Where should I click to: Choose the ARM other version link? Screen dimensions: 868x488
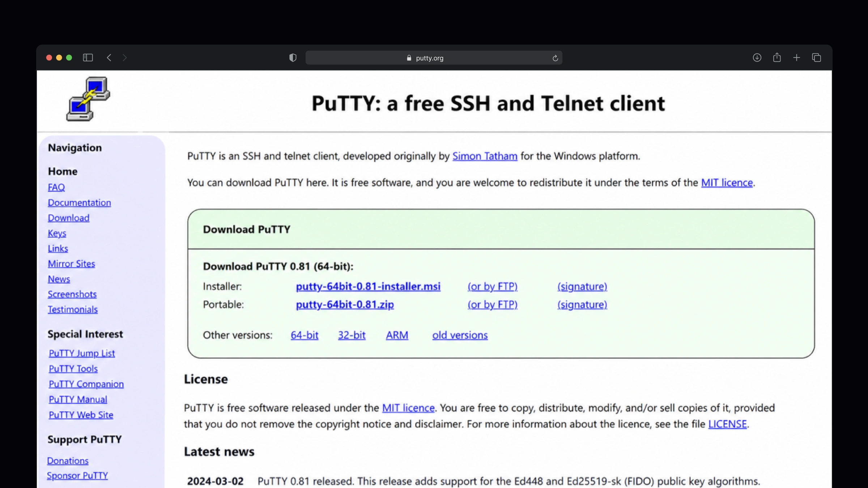tap(397, 335)
